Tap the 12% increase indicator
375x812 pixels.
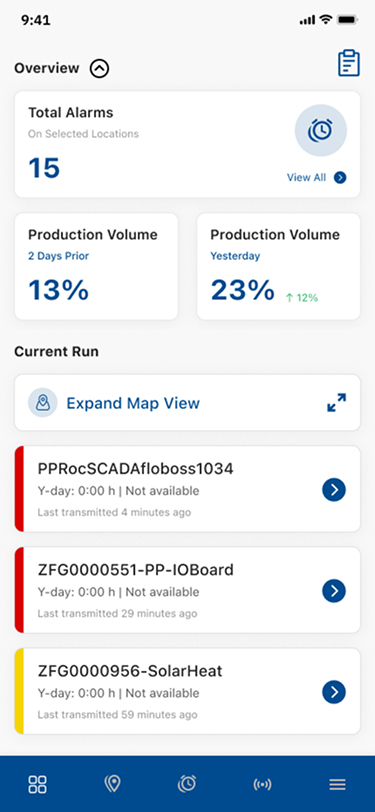[301, 298]
